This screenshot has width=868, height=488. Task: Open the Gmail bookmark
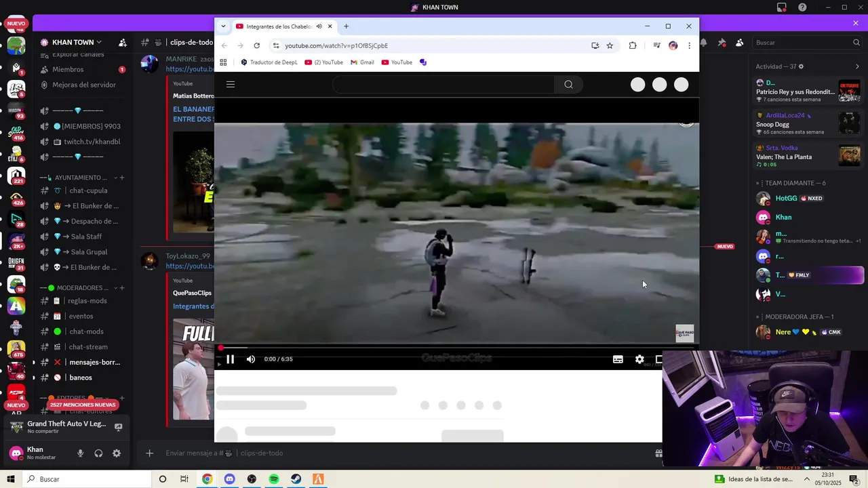coord(362,62)
